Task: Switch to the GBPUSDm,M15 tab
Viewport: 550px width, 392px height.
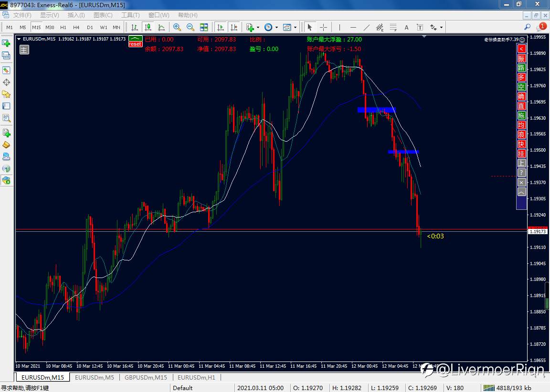Action: (146, 377)
